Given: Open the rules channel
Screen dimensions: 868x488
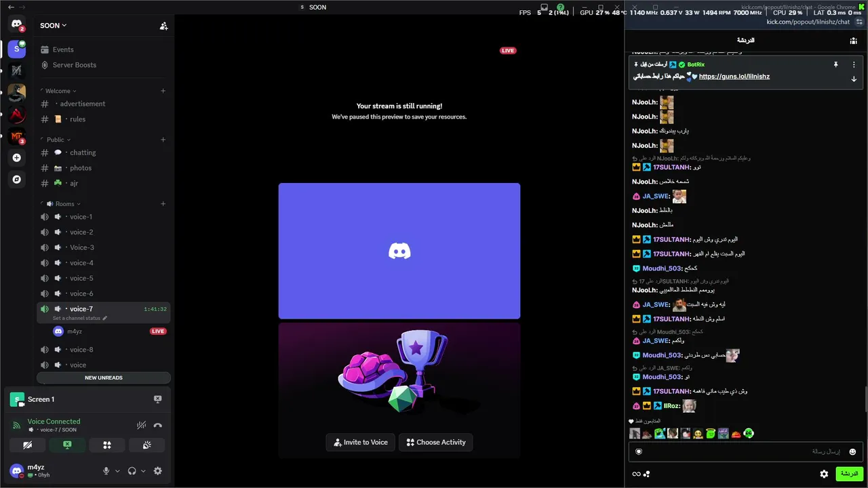Looking at the screenshot, I should coord(103,119).
